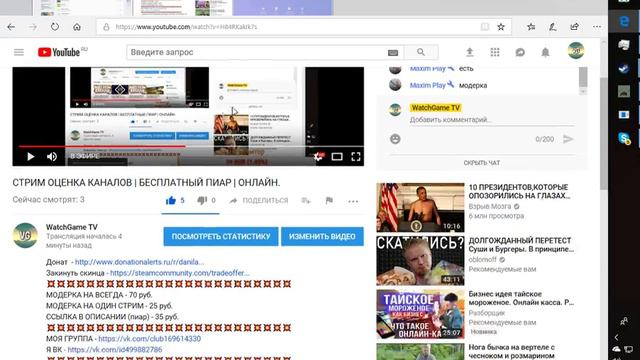Open the '10 ПРЕЗИДЕНТОВ' video thumbnail
Viewport: 640px width, 360px height.
pos(420,207)
